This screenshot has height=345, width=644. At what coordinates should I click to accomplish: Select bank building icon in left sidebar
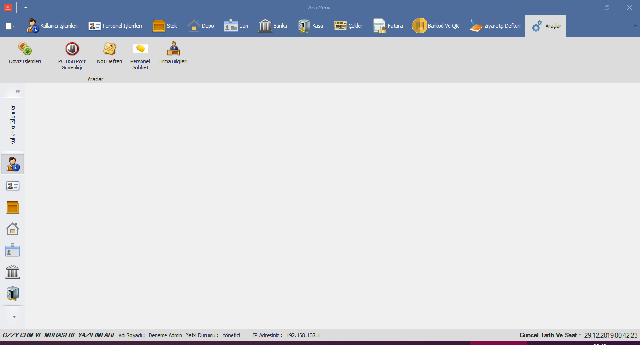point(13,272)
